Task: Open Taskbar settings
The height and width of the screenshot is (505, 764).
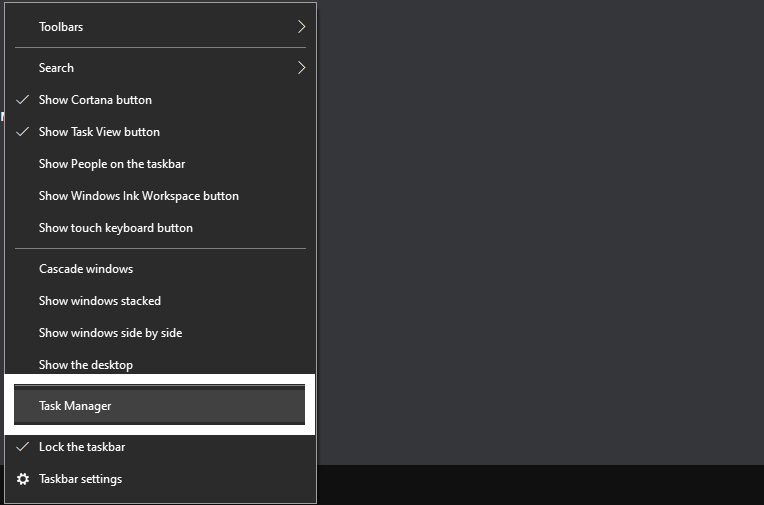Action: click(160, 479)
